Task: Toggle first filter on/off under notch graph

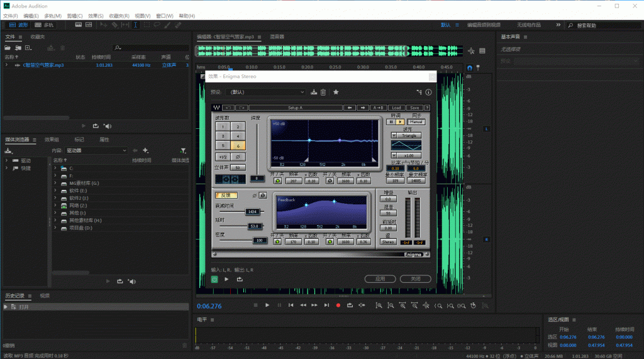Action: (x=277, y=180)
